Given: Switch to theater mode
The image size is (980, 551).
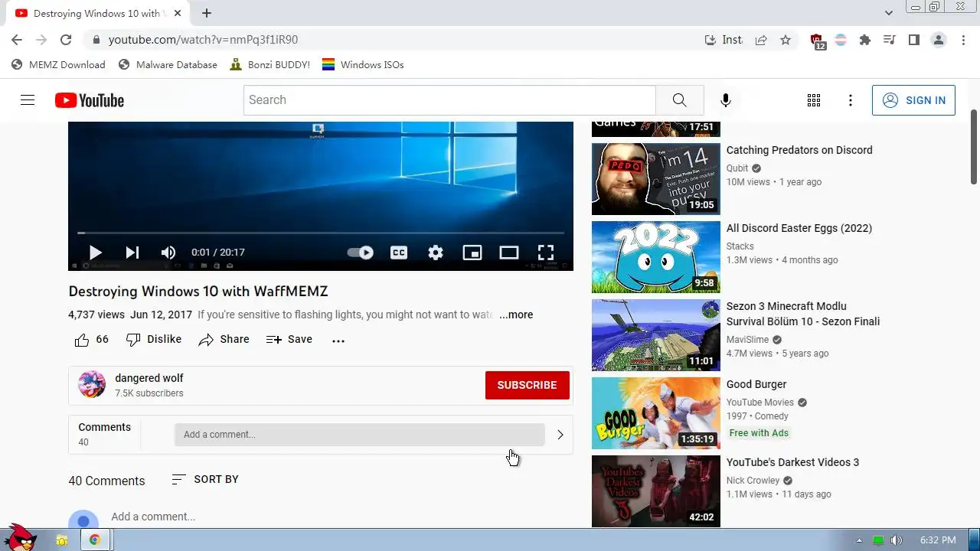Looking at the screenshot, I should click(x=509, y=253).
